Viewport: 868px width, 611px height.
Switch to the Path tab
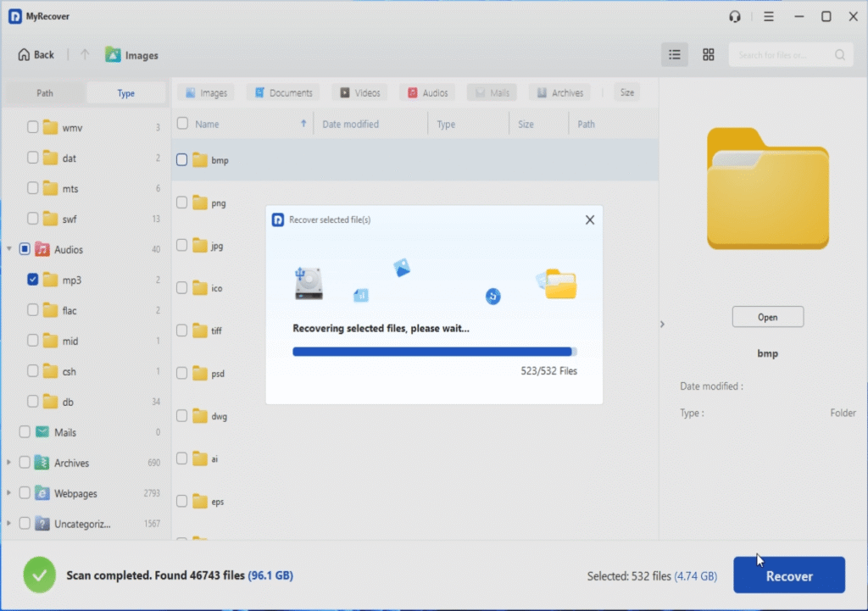45,93
